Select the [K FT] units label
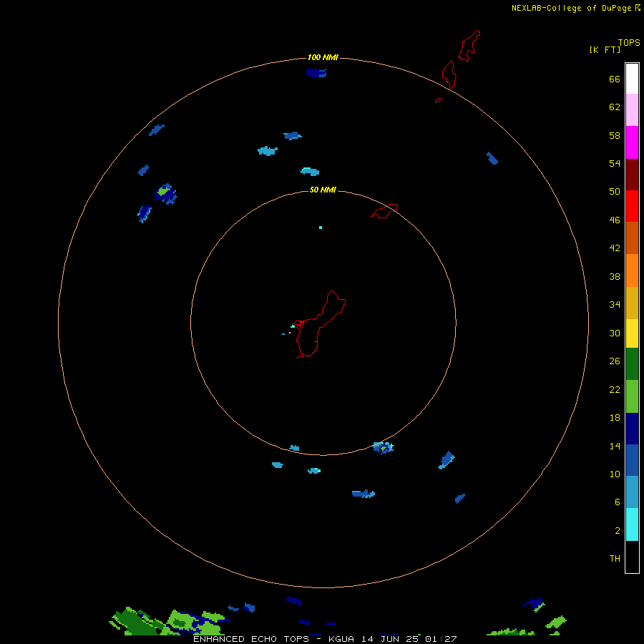 pos(605,49)
